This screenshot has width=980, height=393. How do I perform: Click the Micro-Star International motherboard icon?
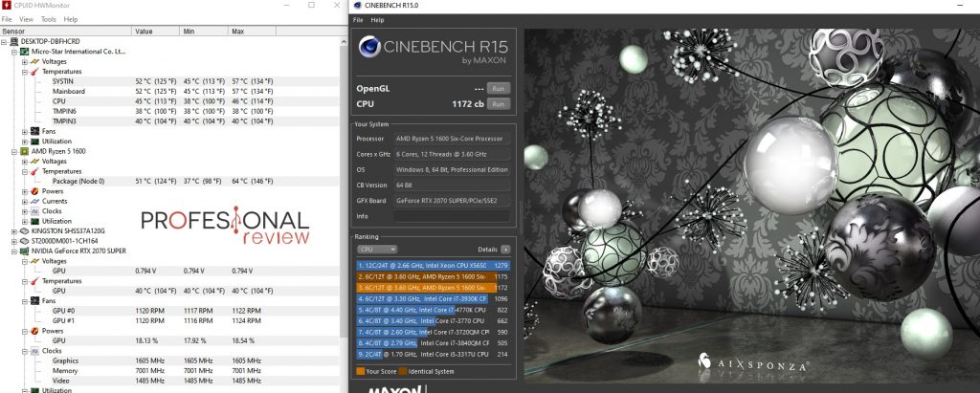tap(24, 52)
